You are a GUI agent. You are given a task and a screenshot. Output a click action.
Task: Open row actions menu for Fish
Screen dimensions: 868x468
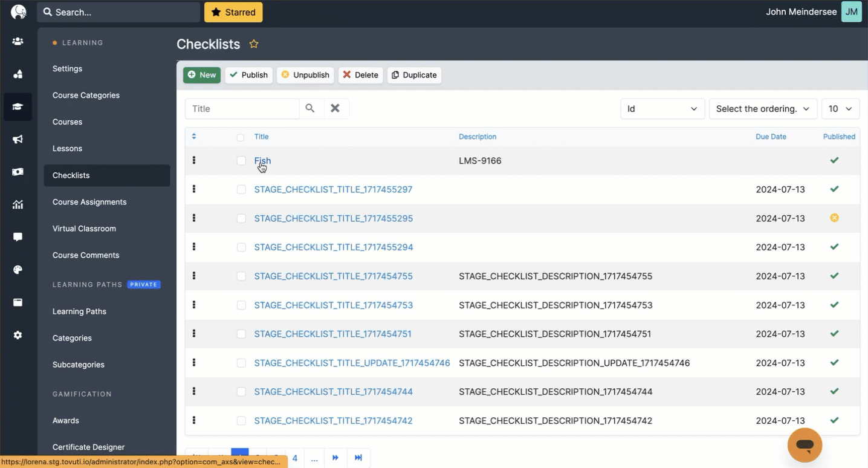(x=194, y=160)
